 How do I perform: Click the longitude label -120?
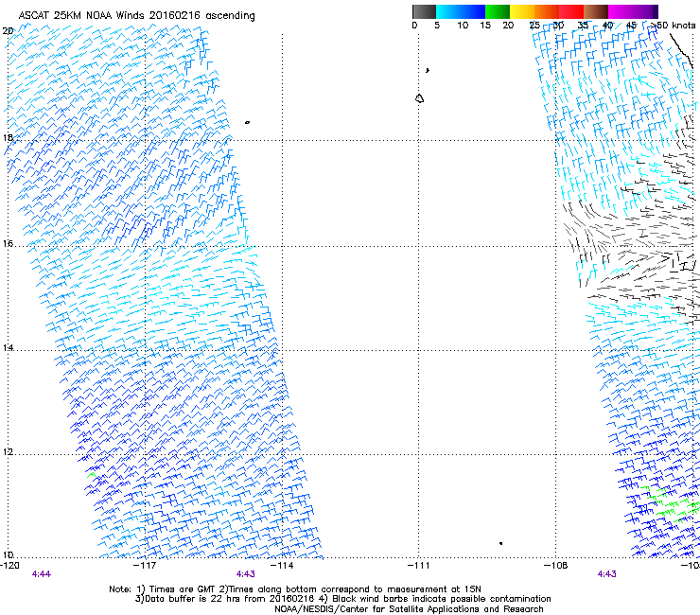pyautogui.click(x=9, y=566)
